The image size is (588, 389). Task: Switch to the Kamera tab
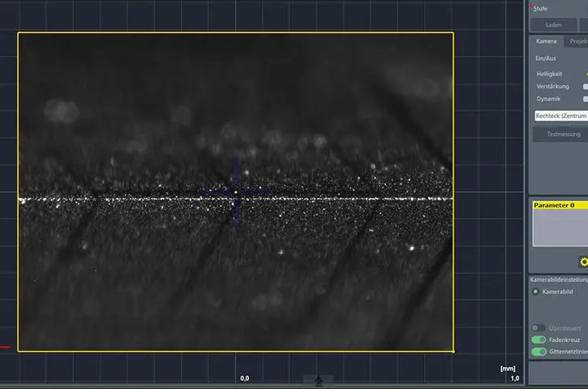click(x=546, y=41)
